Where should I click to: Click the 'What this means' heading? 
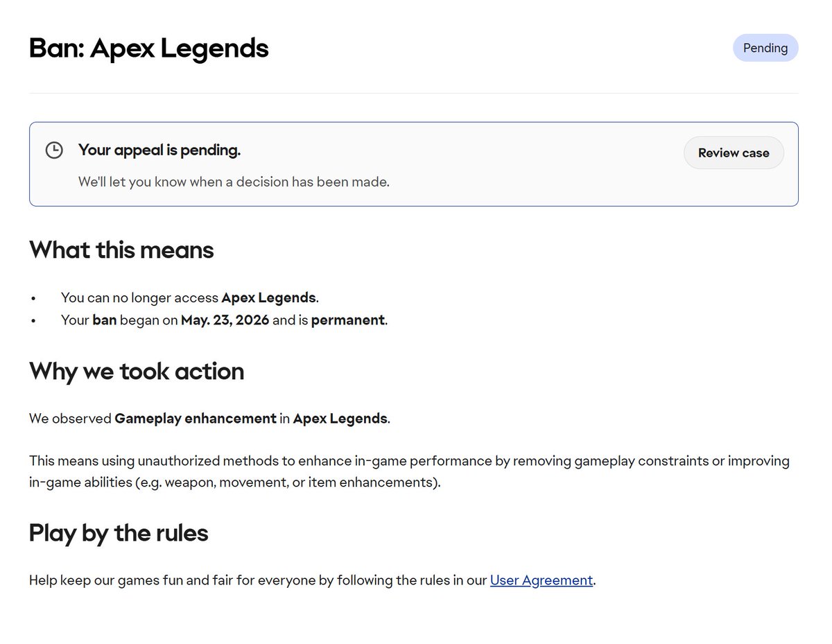[x=121, y=250]
